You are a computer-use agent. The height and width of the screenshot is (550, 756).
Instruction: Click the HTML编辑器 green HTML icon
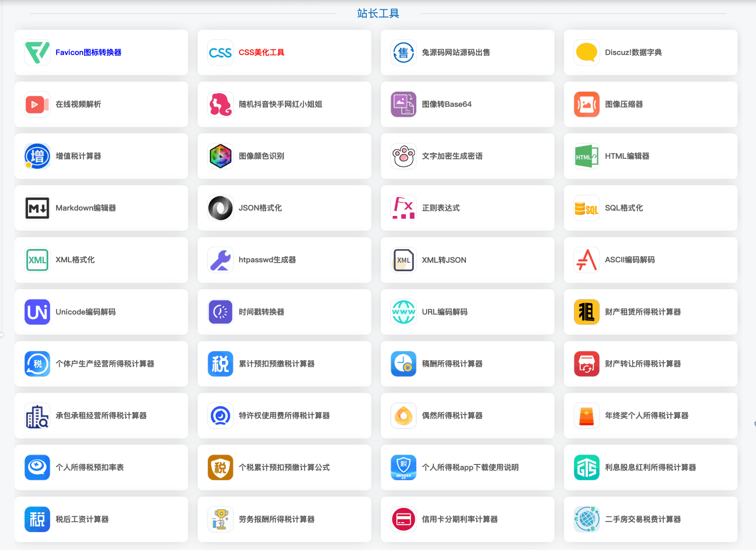[x=587, y=156]
